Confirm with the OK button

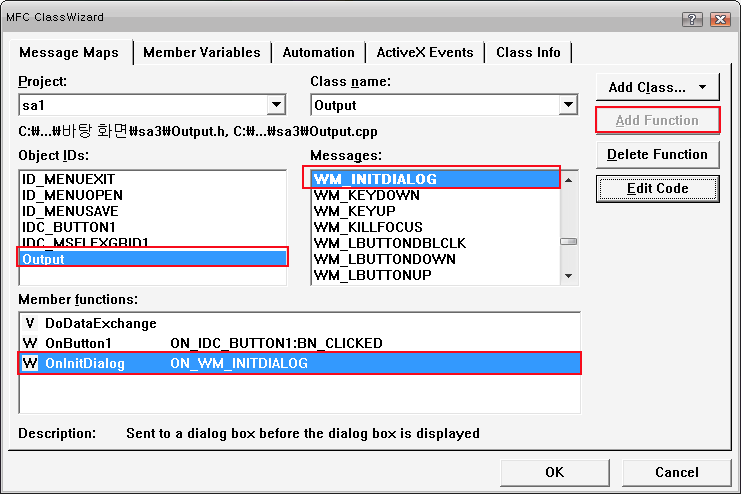point(555,472)
